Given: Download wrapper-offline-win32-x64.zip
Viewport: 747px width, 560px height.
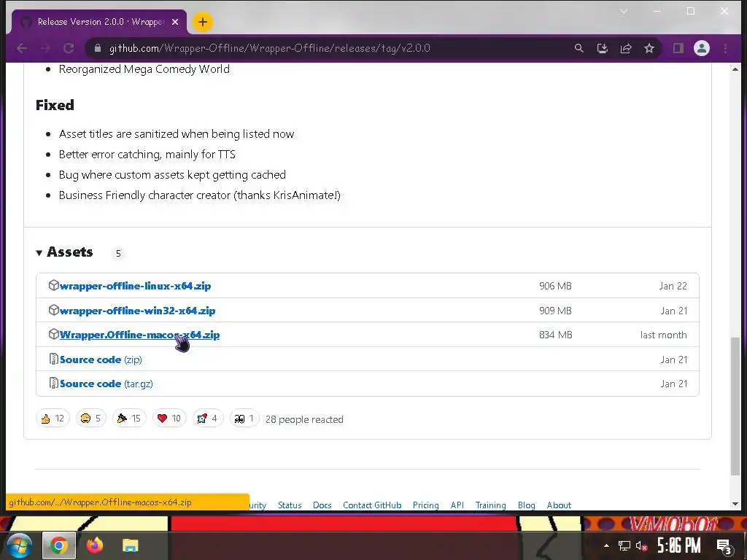Looking at the screenshot, I should click(137, 311).
